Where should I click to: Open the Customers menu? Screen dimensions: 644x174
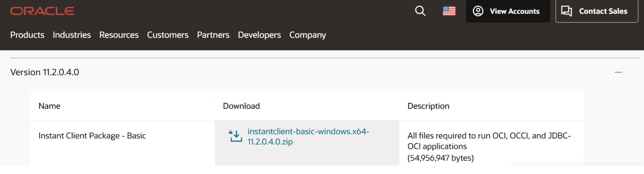click(x=168, y=35)
